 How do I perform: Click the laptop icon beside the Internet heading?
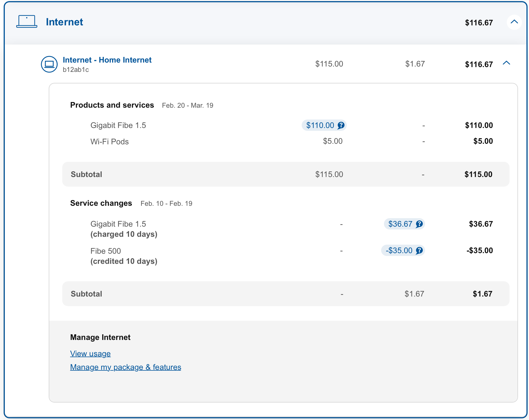(x=27, y=22)
